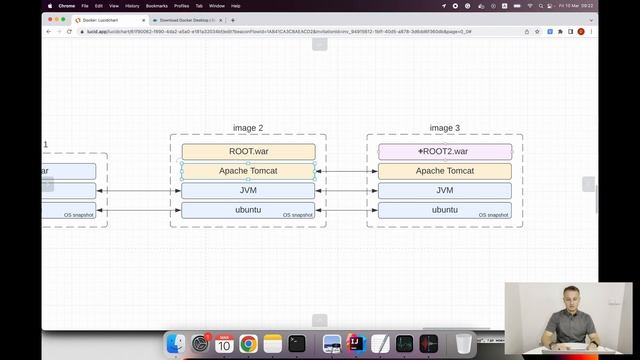Click the Apple menu icon
This screenshot has width=640, height=360.
[50, 6]
